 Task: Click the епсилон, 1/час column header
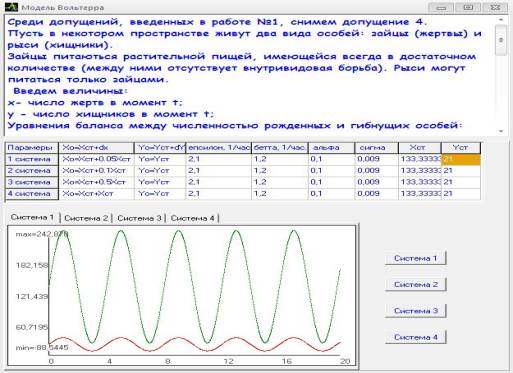tap(218, 148)
